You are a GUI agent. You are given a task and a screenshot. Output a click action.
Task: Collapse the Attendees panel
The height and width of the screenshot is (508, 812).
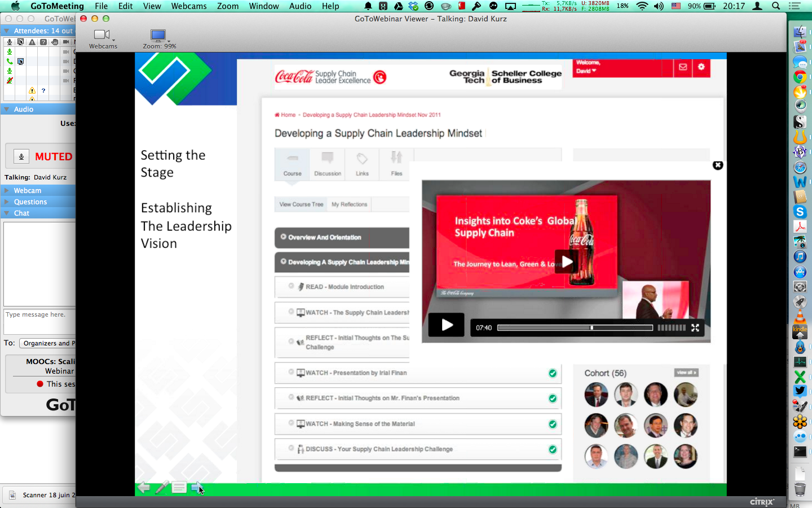point(7,30)
